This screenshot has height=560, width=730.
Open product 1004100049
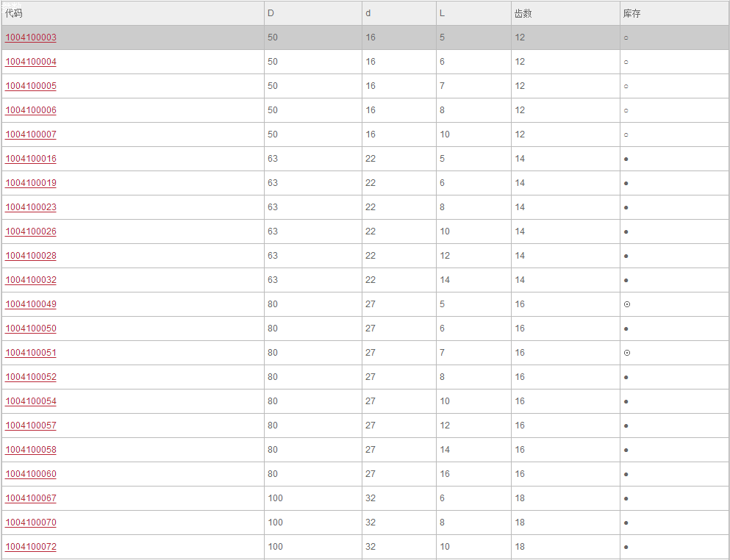(31, 304)
